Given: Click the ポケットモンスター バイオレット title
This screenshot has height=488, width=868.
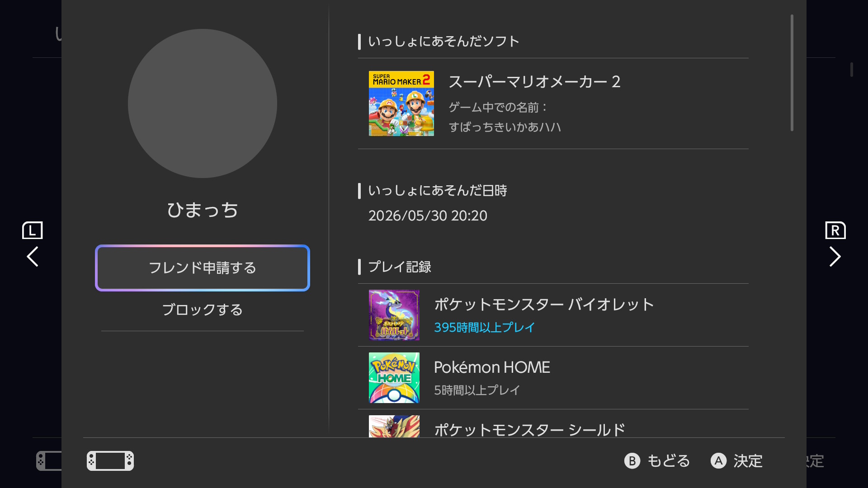Looking at the screenshot, I should (544, 305).
